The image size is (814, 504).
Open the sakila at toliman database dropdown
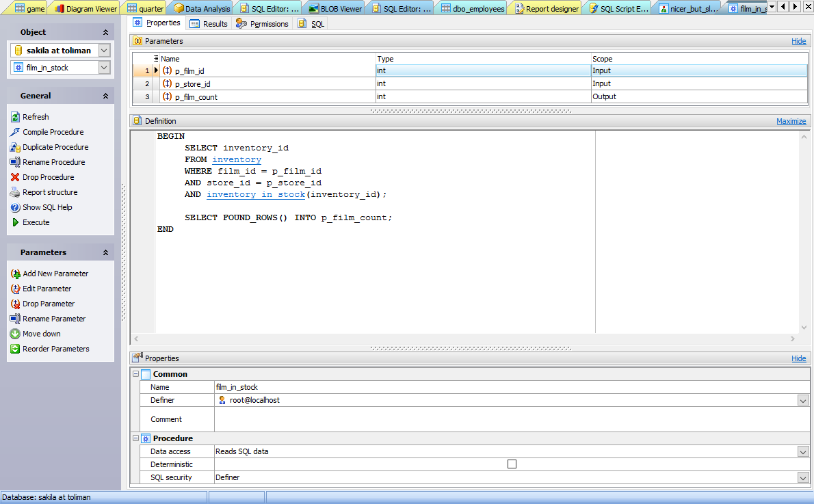[x=104, y=51]
